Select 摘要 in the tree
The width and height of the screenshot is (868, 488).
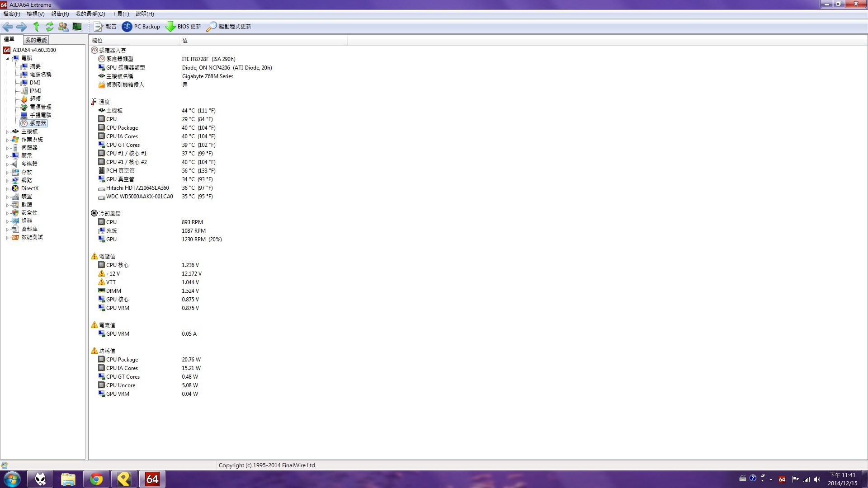point(35,66)
